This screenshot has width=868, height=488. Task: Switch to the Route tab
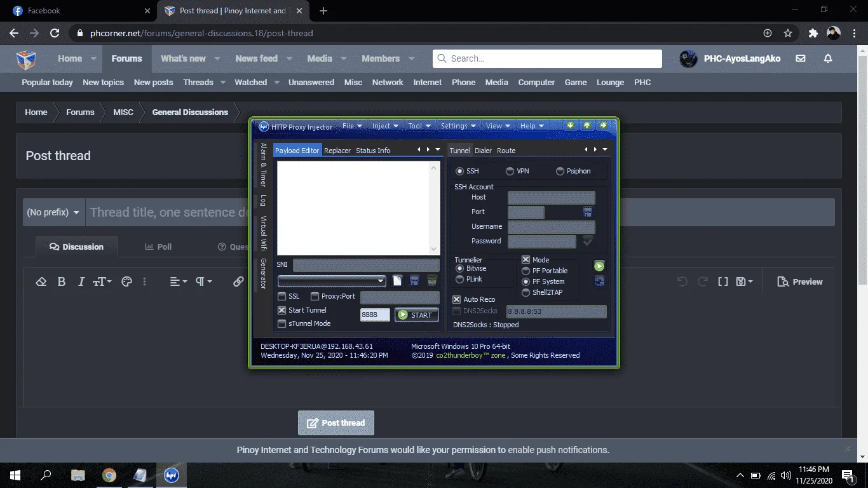(506, 151)
